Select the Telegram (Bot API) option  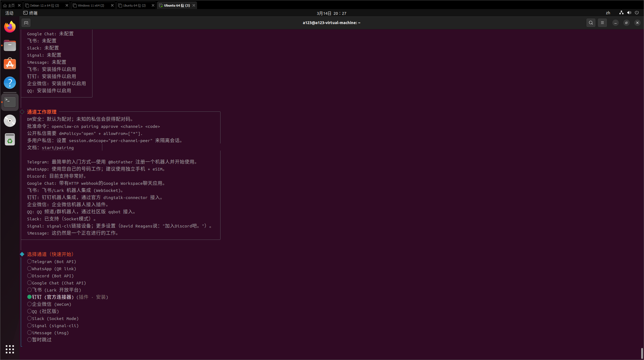[54, 262]
